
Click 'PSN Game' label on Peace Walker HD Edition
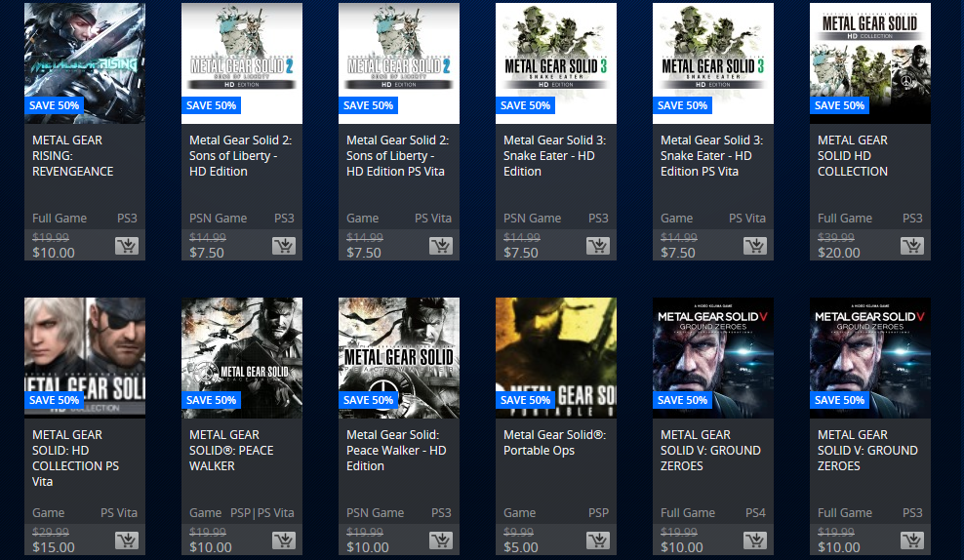tap(375, 512)
